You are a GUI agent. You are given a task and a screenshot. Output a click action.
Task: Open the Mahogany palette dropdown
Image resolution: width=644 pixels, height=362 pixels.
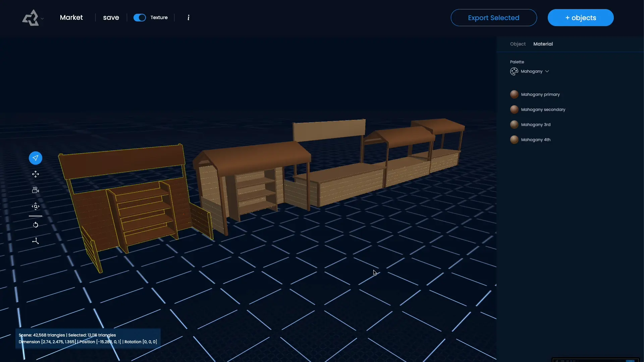pyautogui.click(x=535, y=71)
